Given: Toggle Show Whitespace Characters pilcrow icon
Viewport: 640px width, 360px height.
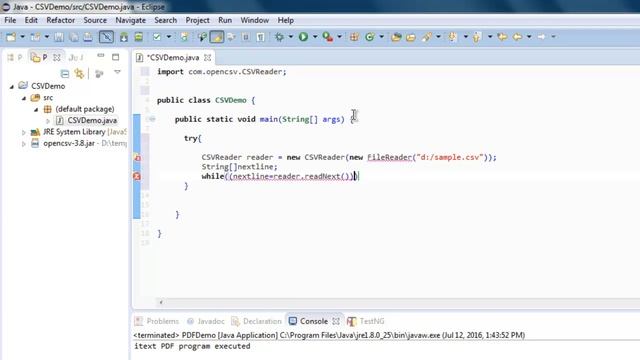Looking at the screenshot, I should pyautogui.click(x=260, y=37).
